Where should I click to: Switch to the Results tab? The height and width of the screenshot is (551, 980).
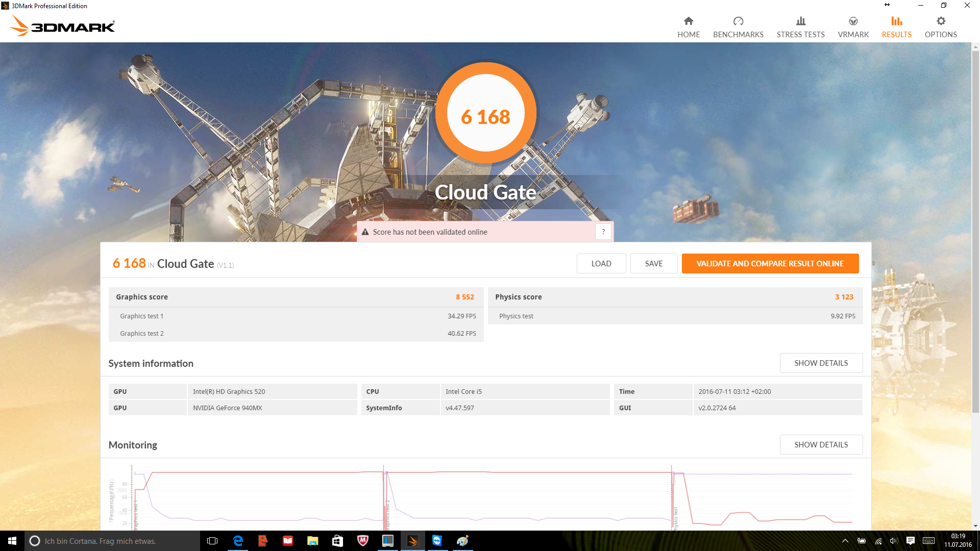tap(896, 27)
